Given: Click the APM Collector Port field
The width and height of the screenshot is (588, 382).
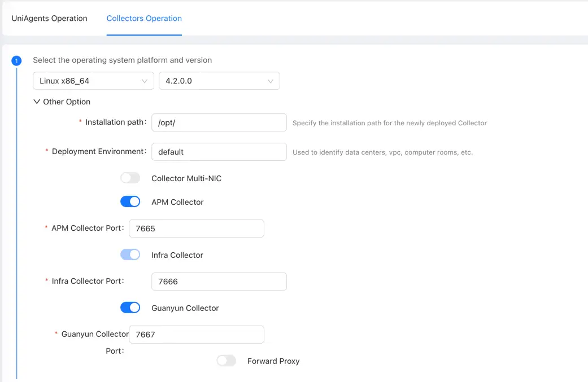Looking at the screenshot, I should point(197,229).
